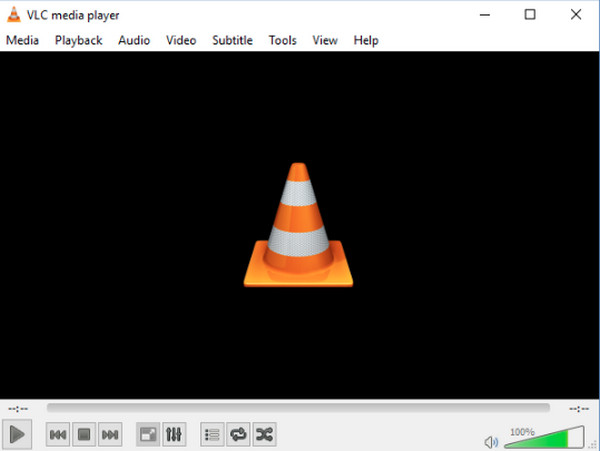Toggle loop repeat mode
This screenshot has width=600, height=451.
tap(238, 435)
